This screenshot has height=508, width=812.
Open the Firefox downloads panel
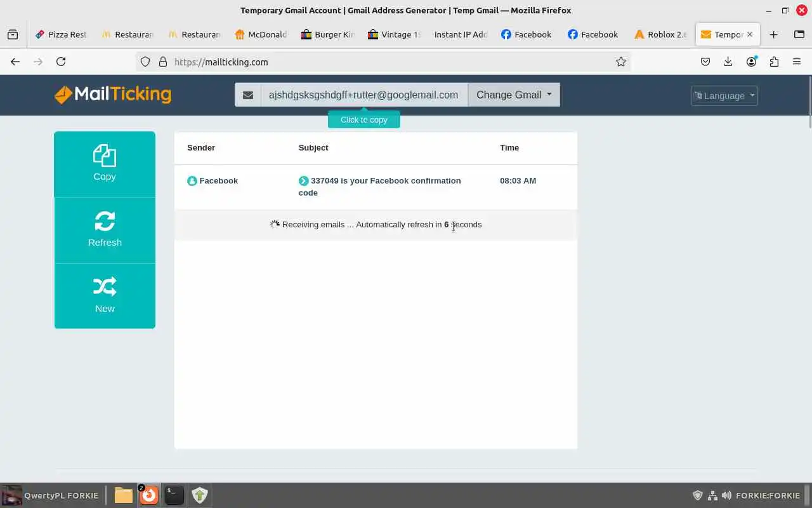click(x=728, y=62)
